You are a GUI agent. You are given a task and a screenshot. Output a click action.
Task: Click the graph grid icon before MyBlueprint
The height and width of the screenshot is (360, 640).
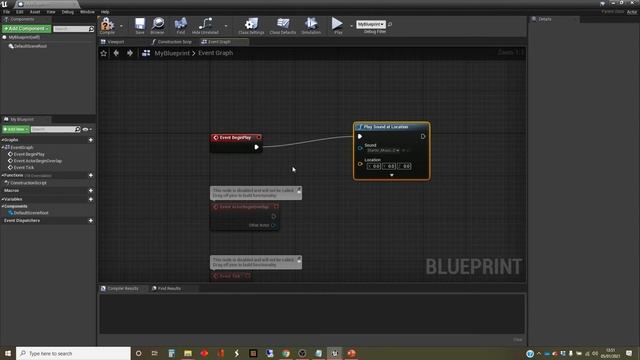point(146,53)
